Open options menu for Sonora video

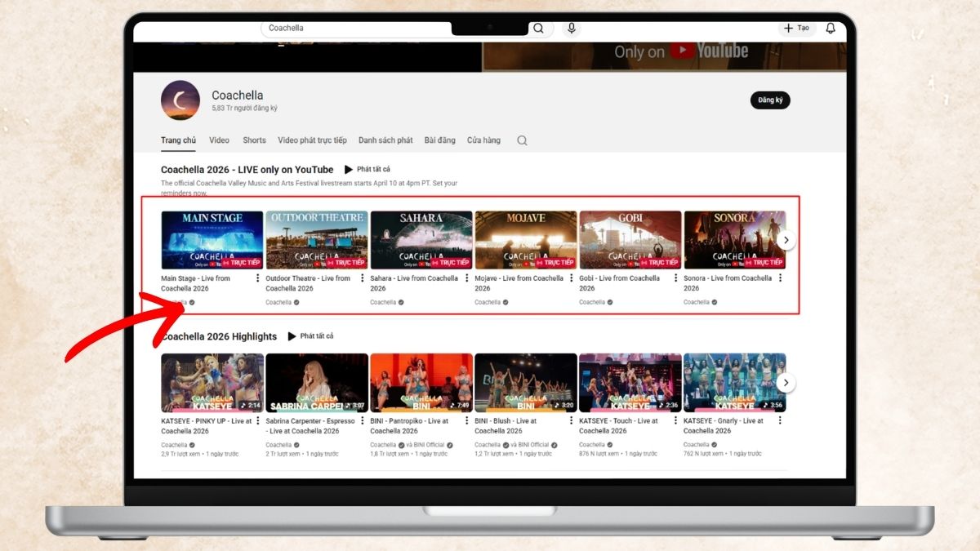click(781, 278)
